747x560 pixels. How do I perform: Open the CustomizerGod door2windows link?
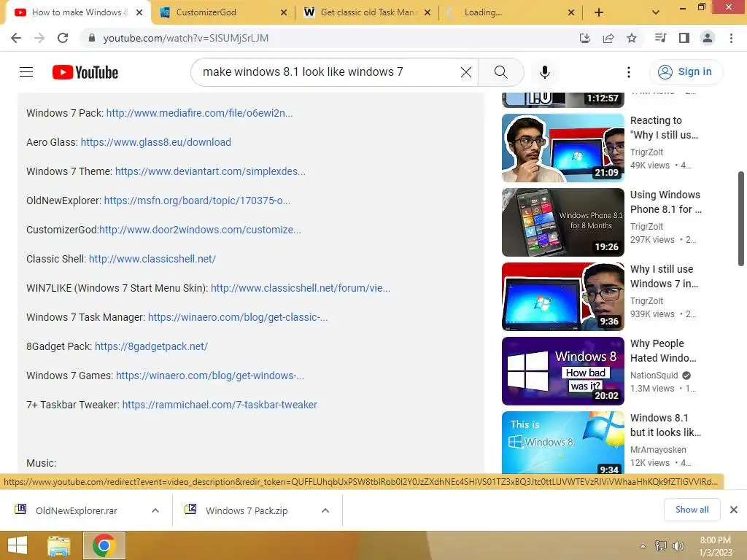click(x=200, y=230)
